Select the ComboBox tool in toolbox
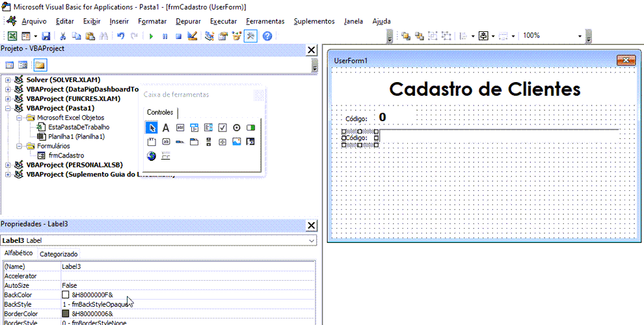 click(x=194, y=128)
